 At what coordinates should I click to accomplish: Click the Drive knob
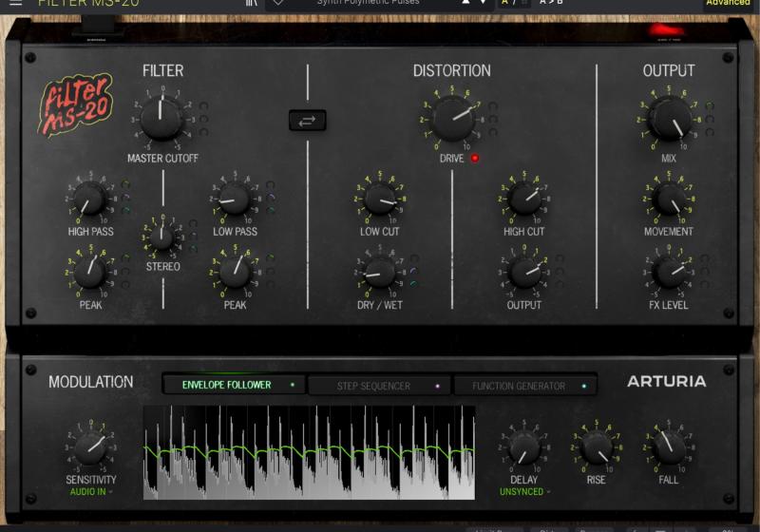(453, 118)
